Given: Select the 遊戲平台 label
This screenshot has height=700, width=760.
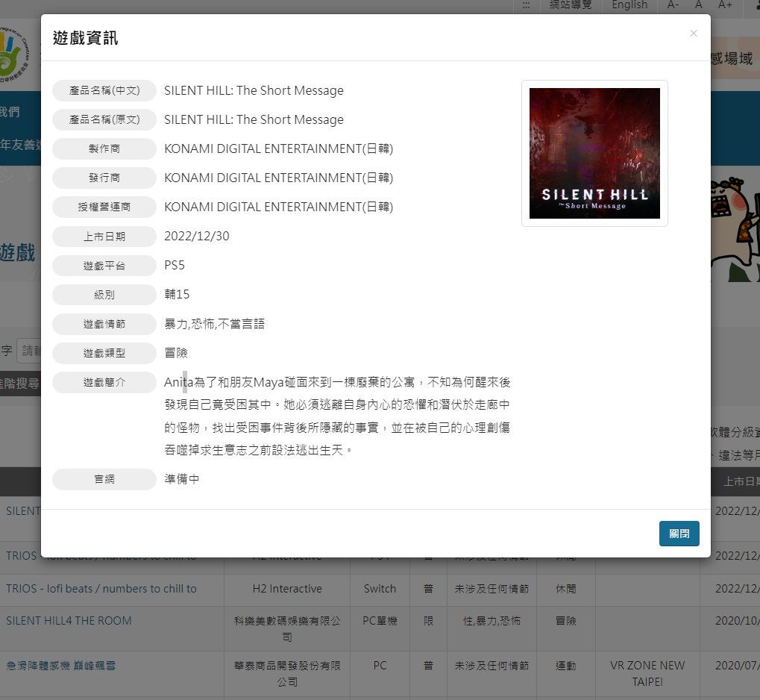Looking at the screenshot, I should coord(104,266).
